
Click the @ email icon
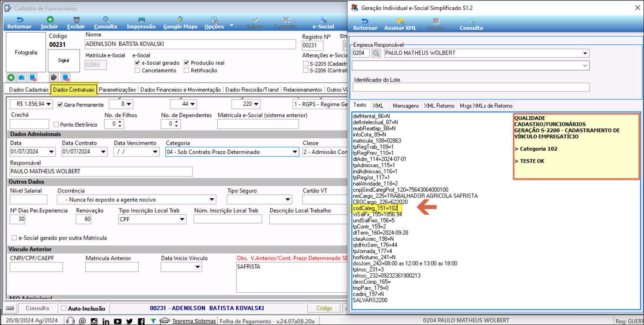click(82, 321)
